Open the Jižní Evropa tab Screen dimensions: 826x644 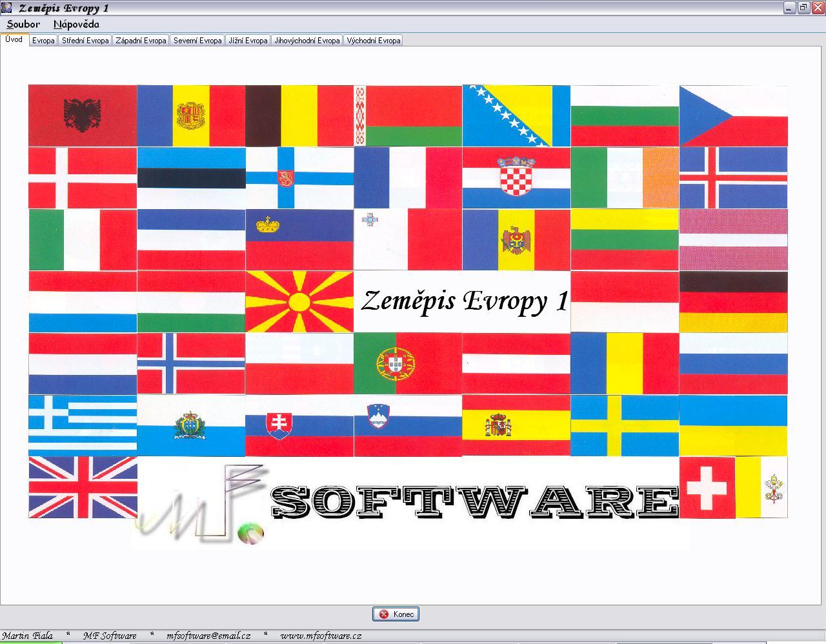click(248, 41)
